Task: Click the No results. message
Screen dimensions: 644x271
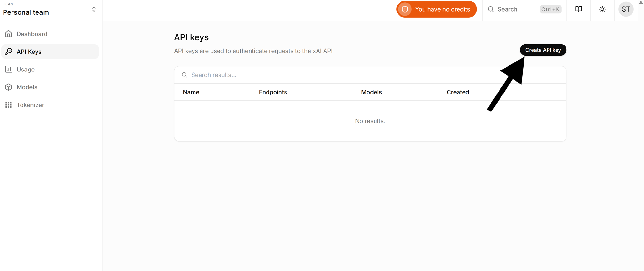Action: tap(370, 121)
